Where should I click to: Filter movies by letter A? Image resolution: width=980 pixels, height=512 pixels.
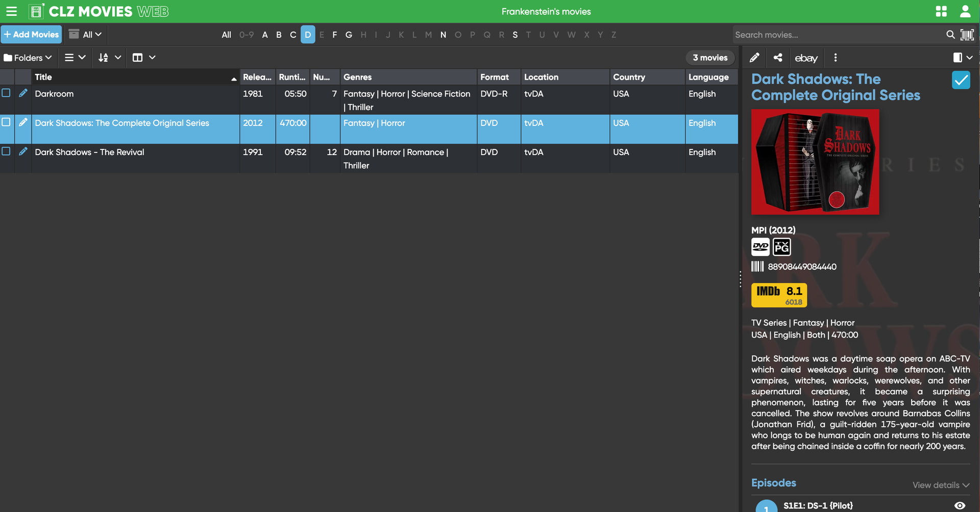pyautogui.click(x=265, y=35)
